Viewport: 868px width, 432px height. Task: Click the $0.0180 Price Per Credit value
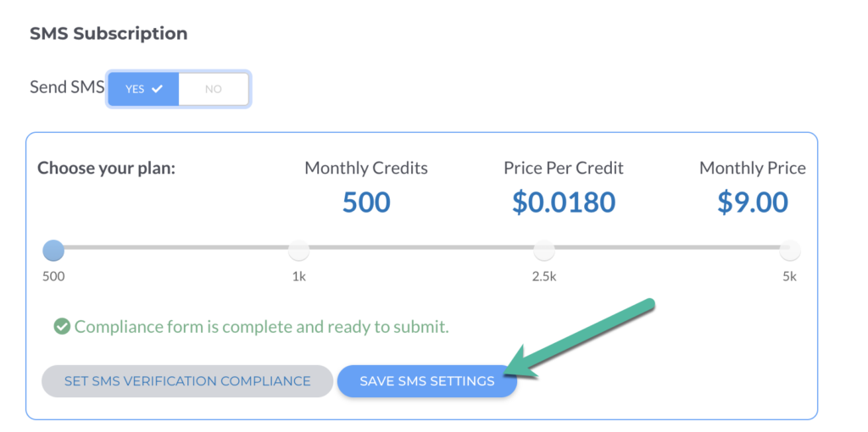point(564,202)
